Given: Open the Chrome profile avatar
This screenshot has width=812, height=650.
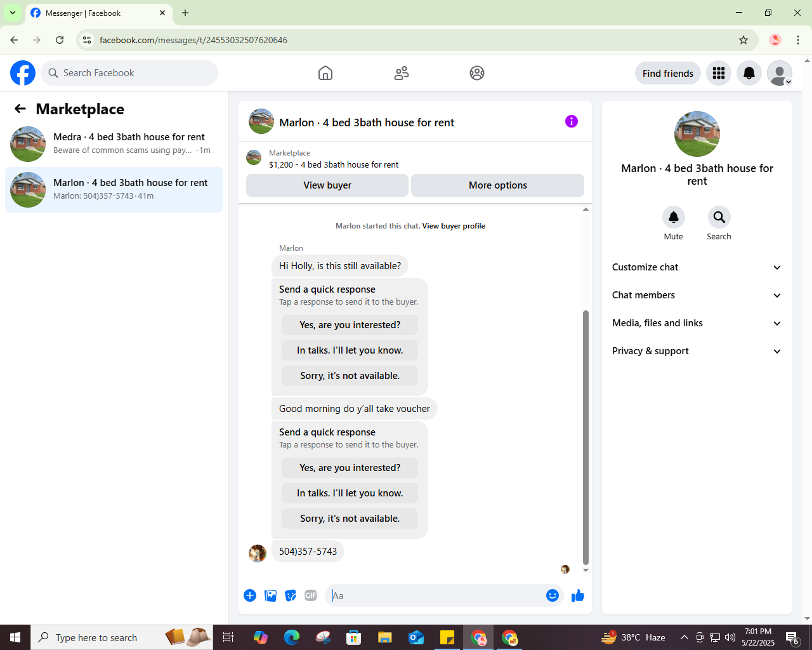Looking at the screenshot, I should (775, 40).
